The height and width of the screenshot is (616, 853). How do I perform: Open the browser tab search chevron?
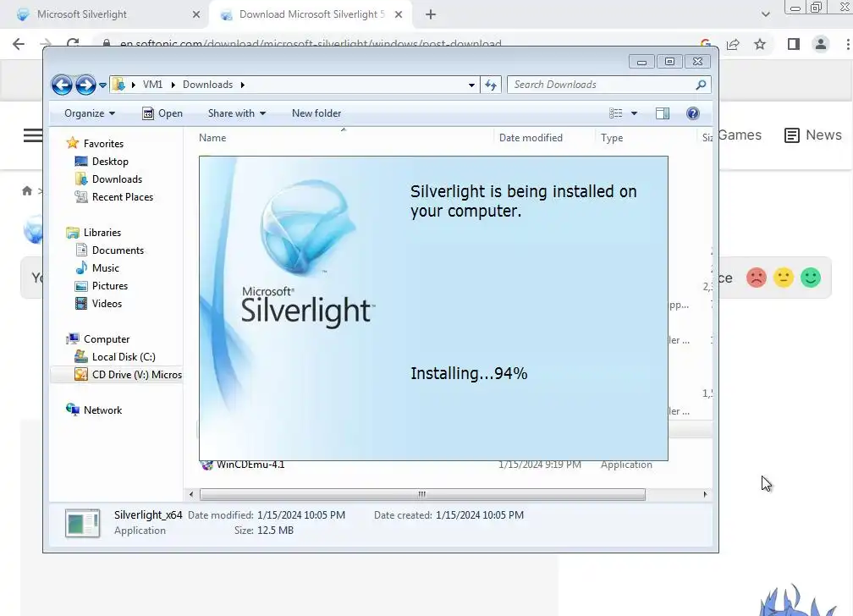pyautogui.click(x=765, y=14)
